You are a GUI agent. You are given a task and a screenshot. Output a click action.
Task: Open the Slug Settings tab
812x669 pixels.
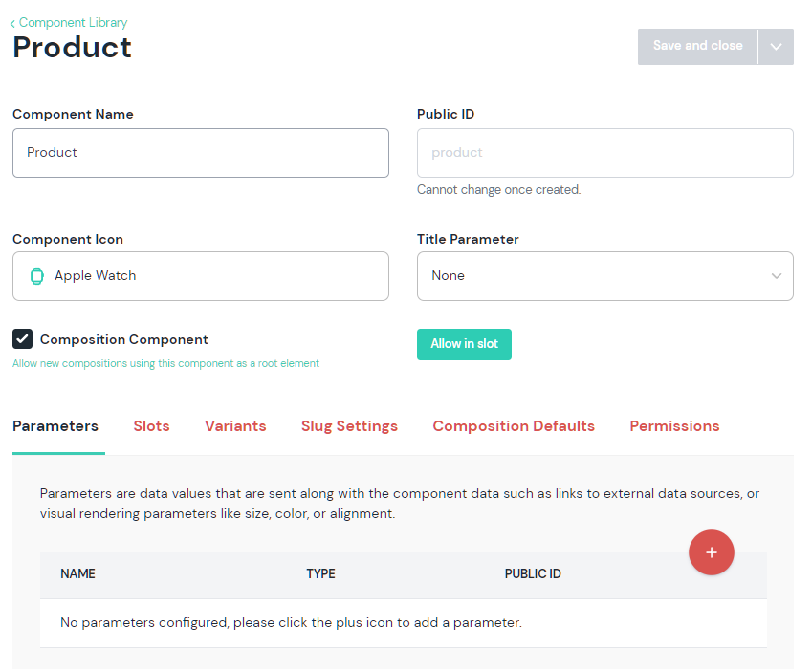(349, 426)
